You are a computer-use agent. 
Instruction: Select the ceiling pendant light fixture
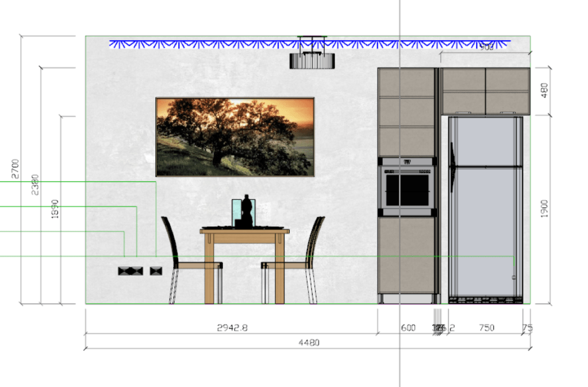312,60
